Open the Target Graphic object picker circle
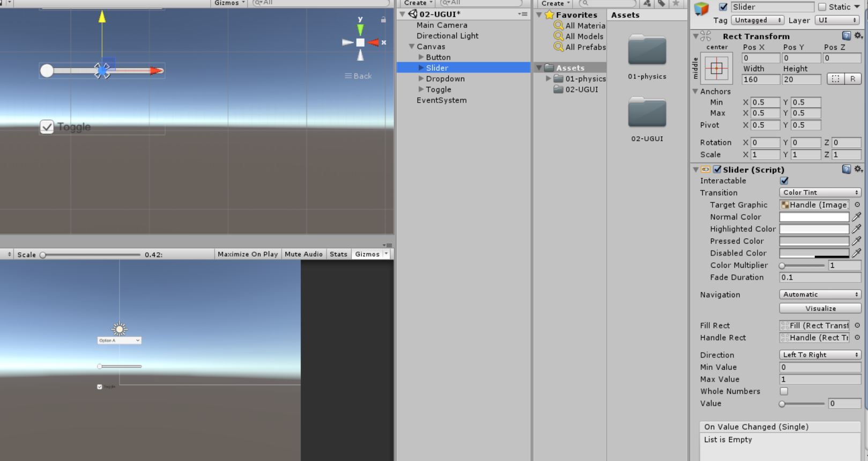This screenshot has width=868, height=461. point(857,205)
